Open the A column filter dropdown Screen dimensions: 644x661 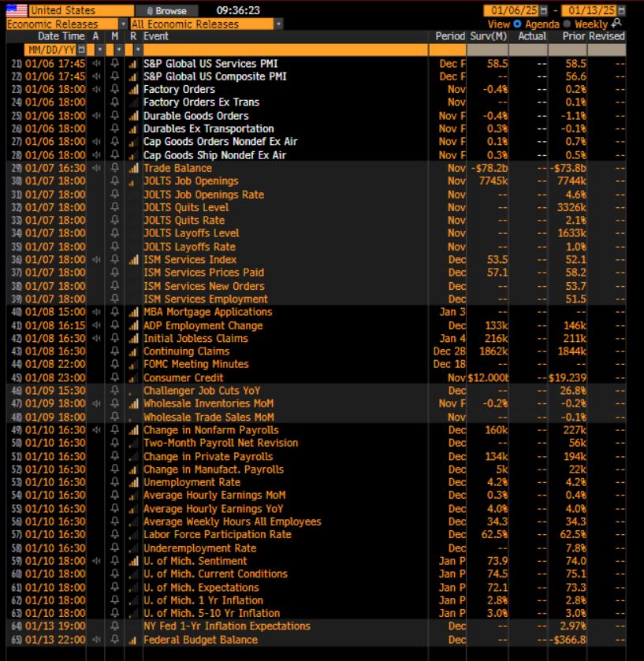point(99,50)
